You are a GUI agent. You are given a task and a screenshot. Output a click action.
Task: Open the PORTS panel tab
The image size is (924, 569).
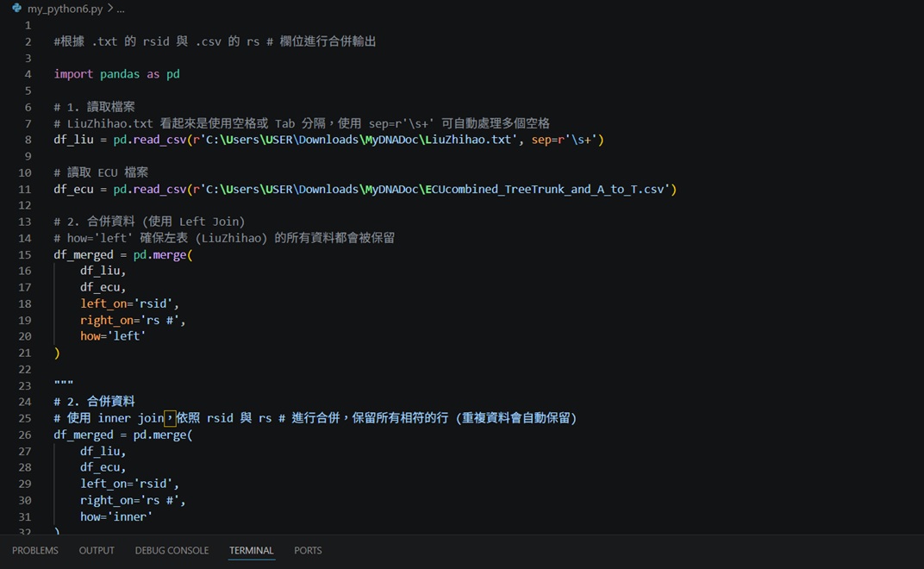[308, 550]
